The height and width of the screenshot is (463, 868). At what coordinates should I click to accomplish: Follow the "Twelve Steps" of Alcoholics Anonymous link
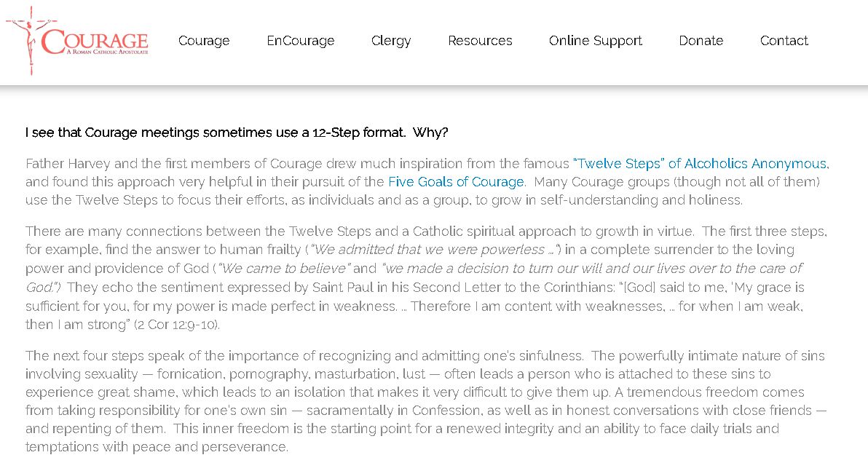click(701, 164)
